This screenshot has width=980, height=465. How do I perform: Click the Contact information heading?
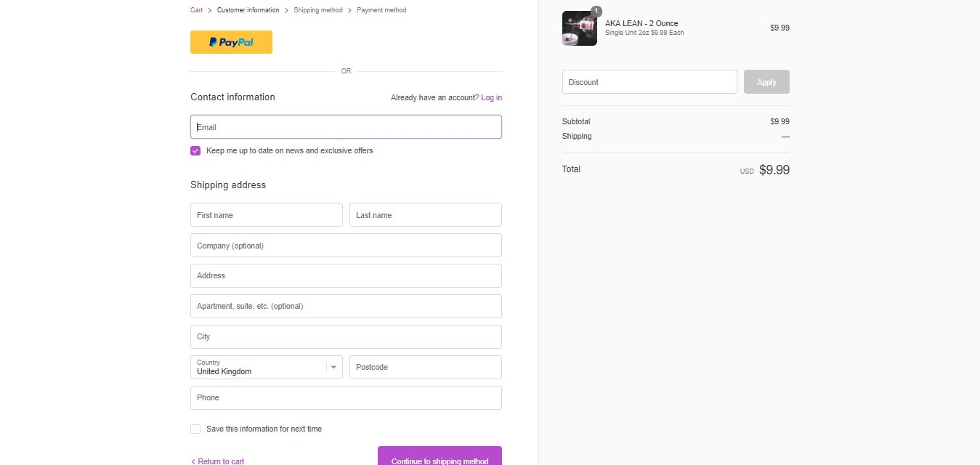click(232, 97)
